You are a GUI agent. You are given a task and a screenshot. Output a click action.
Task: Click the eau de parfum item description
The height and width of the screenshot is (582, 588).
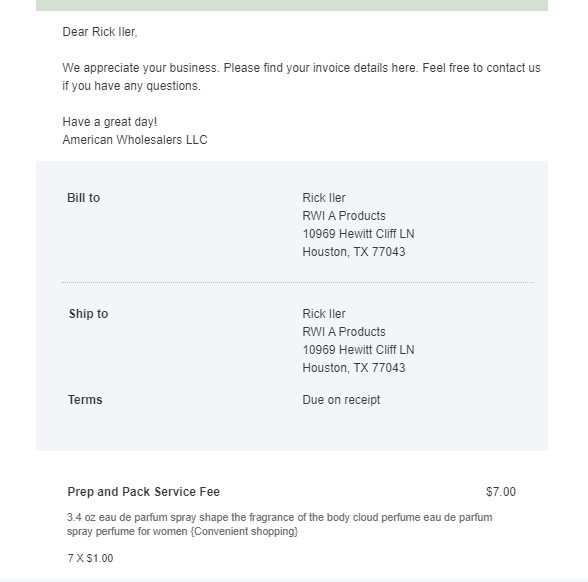[279, 524]
